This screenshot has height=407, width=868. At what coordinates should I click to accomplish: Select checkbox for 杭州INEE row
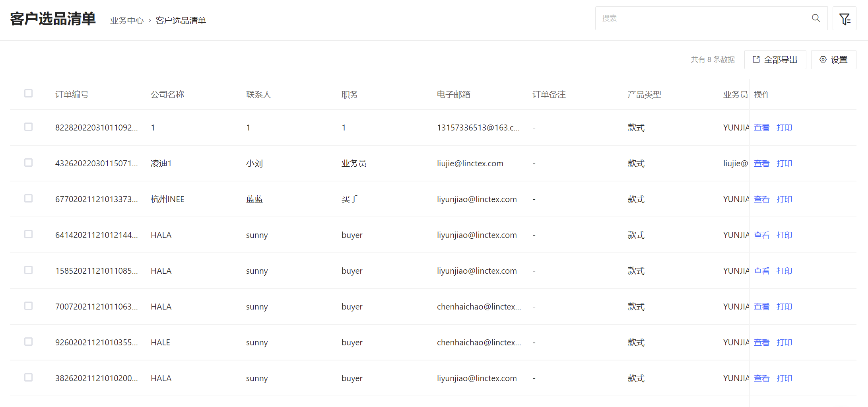click(x=28, y=199)
